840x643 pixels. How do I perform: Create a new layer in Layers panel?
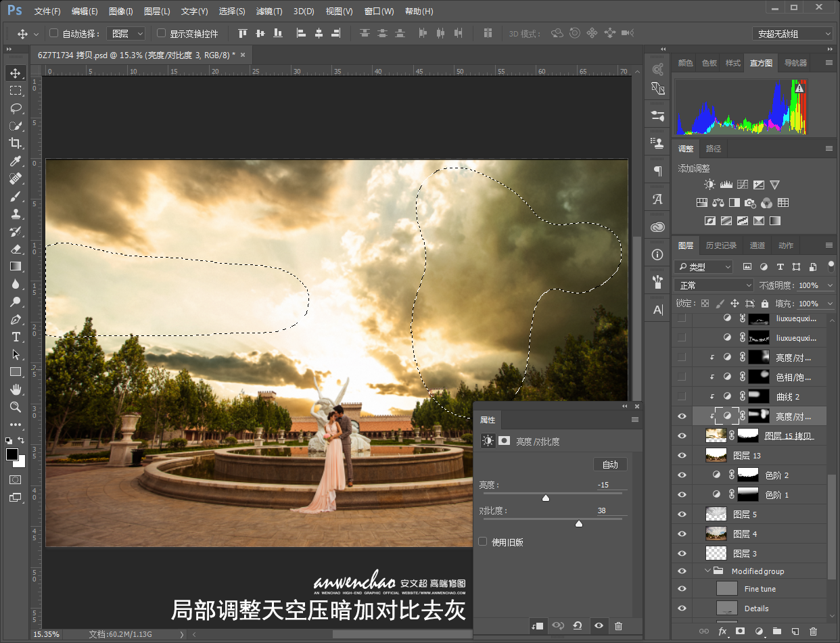795,631
